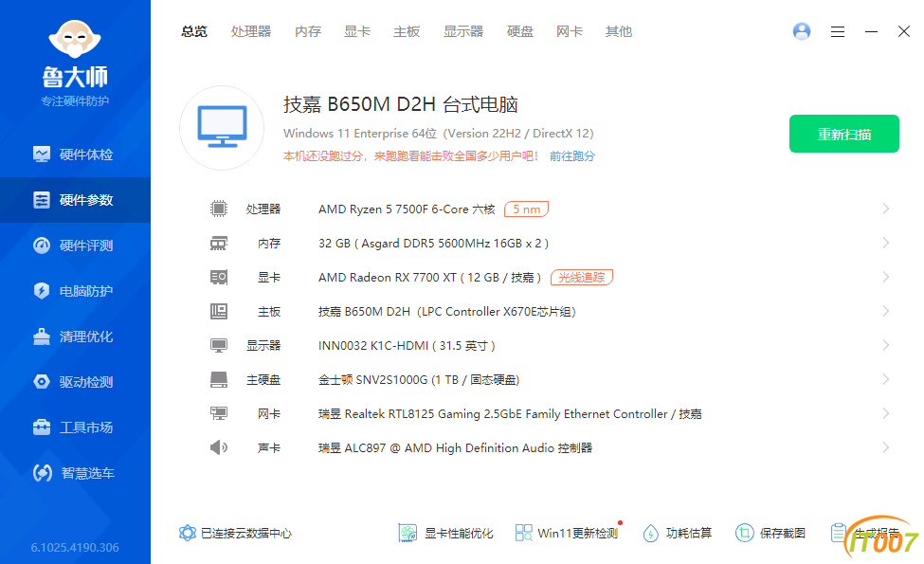
Task: Click 保存截图 to save screenshot
Action: (x=770, y=534)
